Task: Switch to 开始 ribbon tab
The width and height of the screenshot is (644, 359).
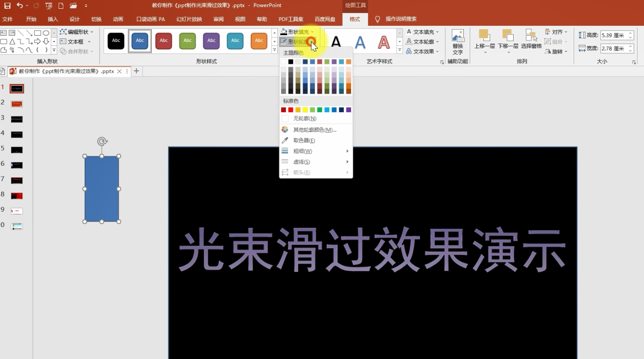Action: 31,19
